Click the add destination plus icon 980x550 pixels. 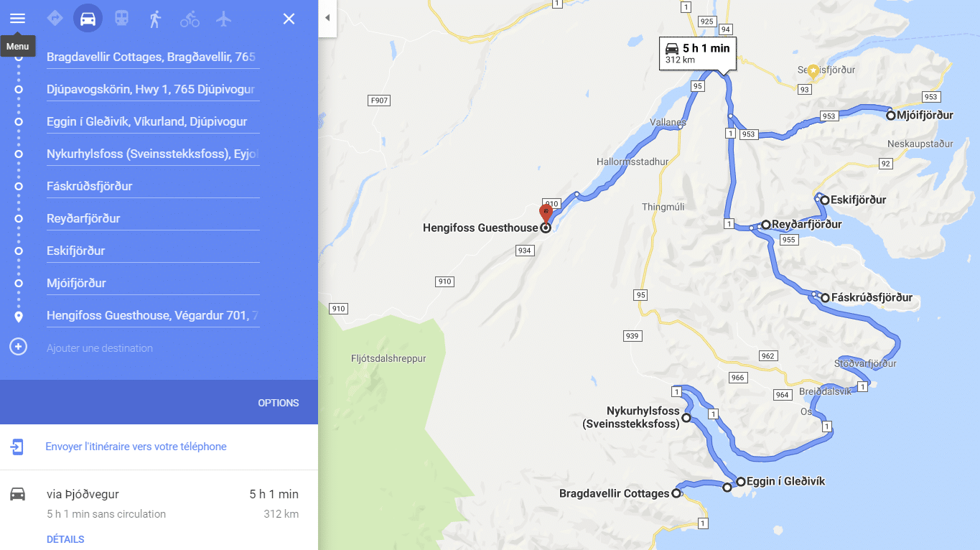18,347
